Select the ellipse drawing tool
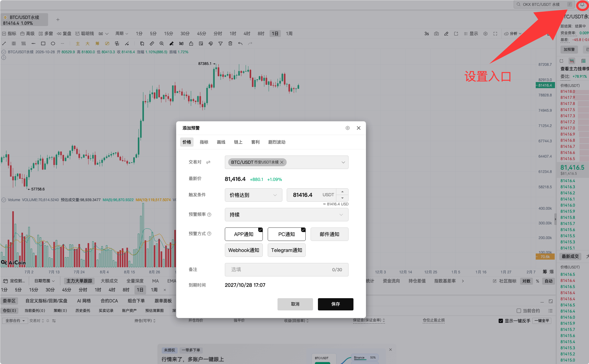 53,43
